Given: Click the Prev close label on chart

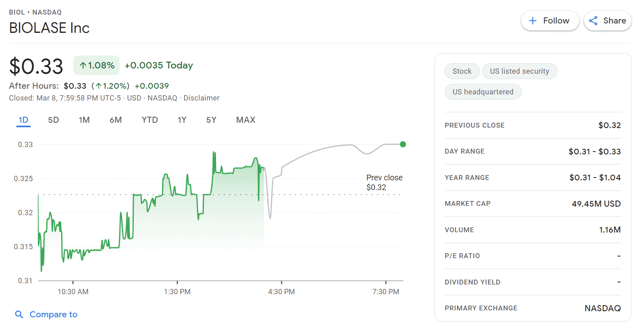Looking at the screenshot, I should tap(384, 178).
